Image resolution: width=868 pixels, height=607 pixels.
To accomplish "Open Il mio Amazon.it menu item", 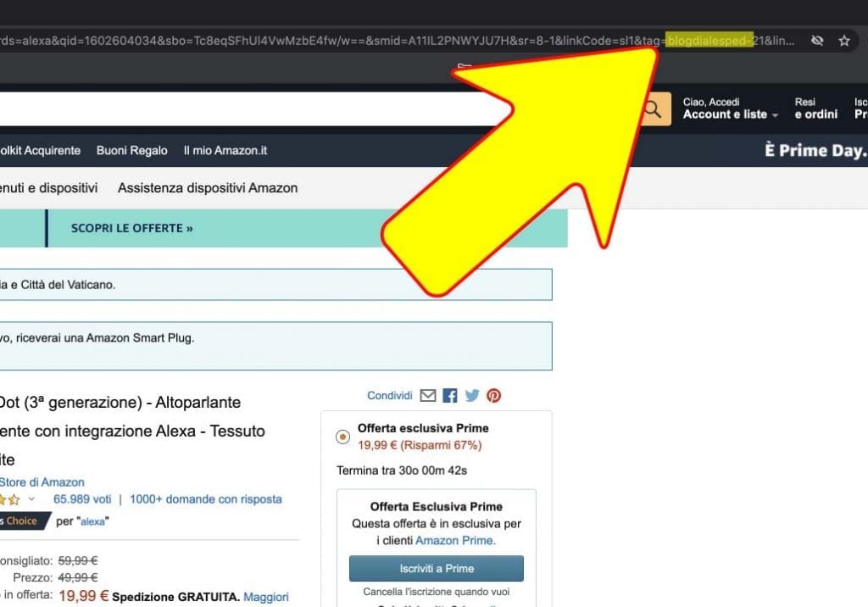I will point(225,150).
